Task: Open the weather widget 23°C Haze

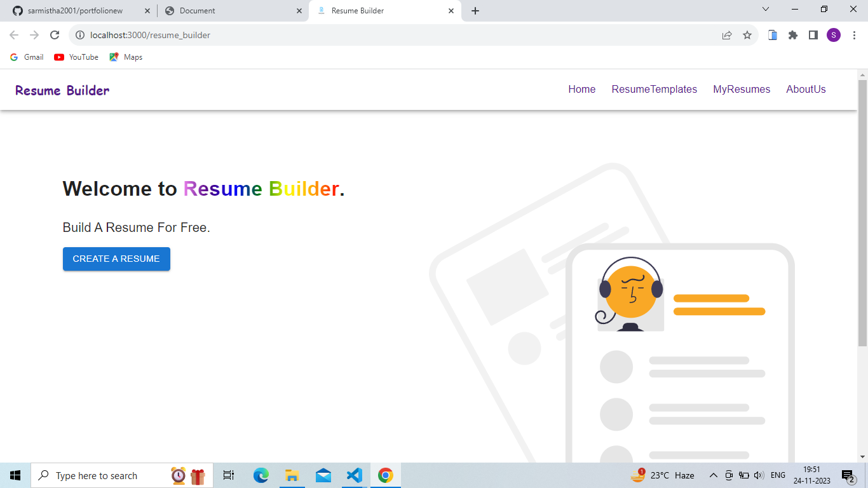Action: click(x=662, y=475)
